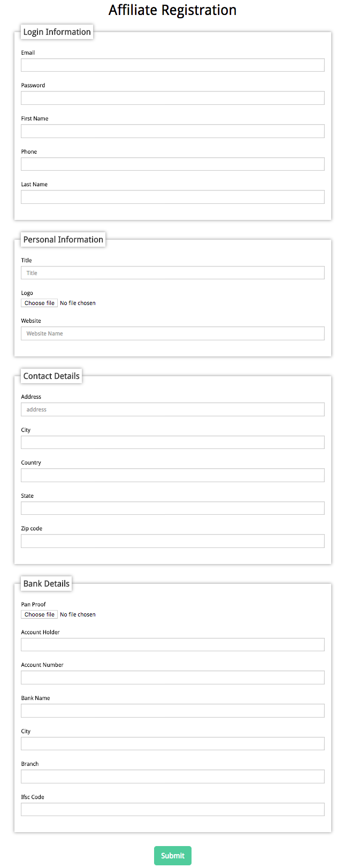This screenshot has height=868, width=344.
Task: Choose a file for the Logo
Action: click(x=40, y=303)
